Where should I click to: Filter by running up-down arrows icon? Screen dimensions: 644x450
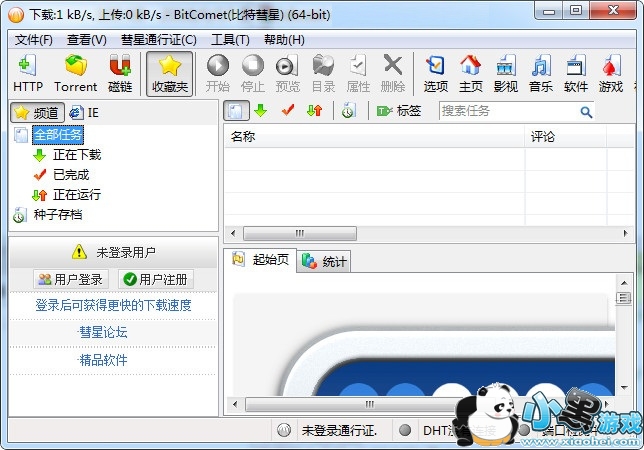315,110
